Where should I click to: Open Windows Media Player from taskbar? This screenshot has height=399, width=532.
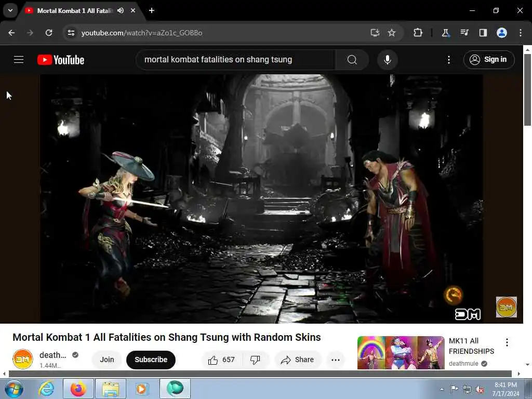click(x=142, y=389)
